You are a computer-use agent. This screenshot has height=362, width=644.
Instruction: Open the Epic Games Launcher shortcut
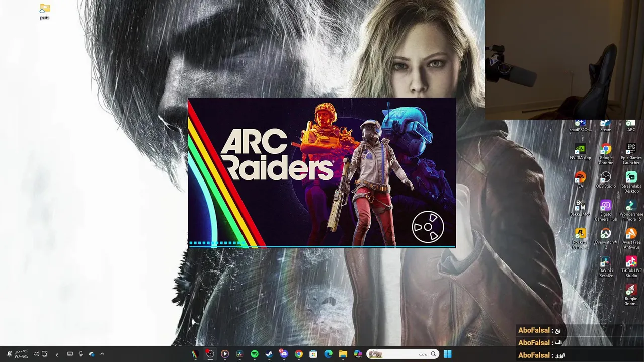(631, 154)
